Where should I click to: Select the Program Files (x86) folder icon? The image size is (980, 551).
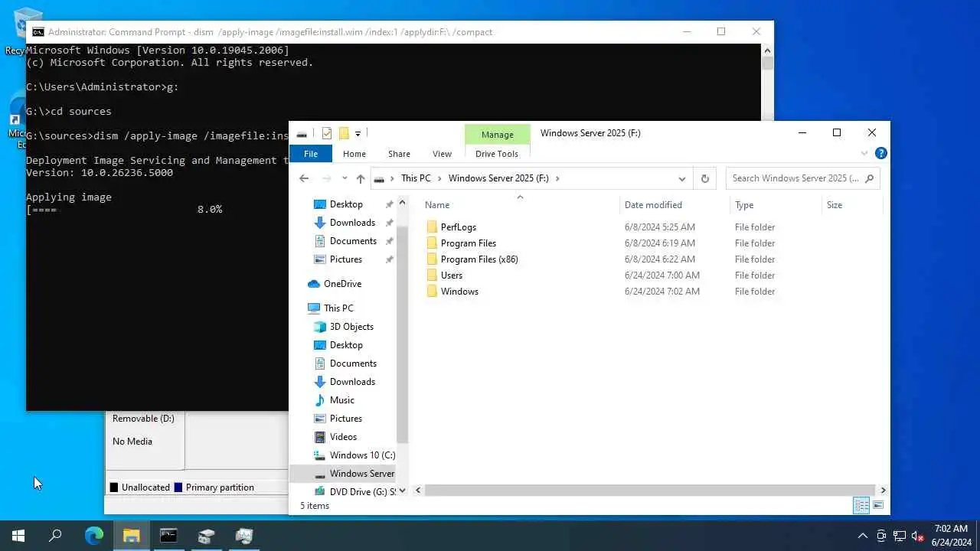[x=432, y=259]
